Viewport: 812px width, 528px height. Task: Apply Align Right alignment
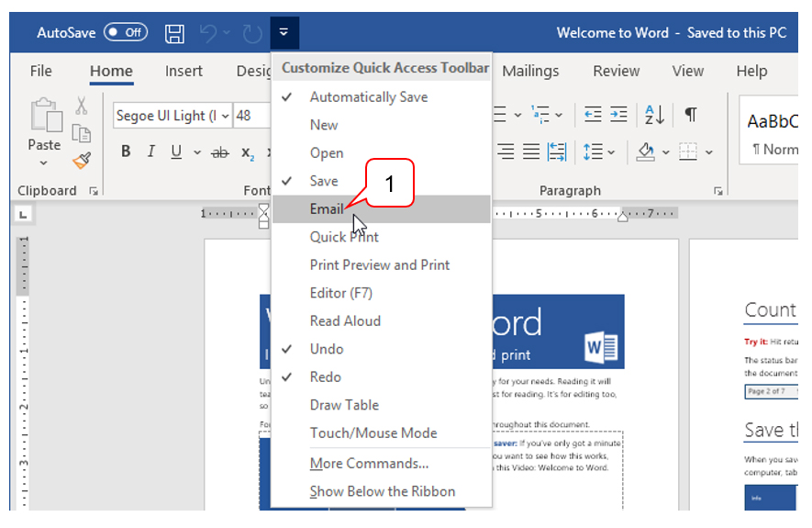click(x=506, y=152)
